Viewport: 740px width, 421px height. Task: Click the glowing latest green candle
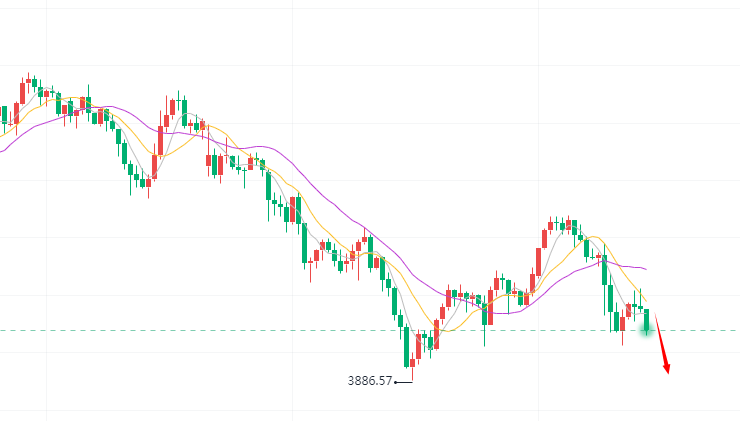pos(647,321)
